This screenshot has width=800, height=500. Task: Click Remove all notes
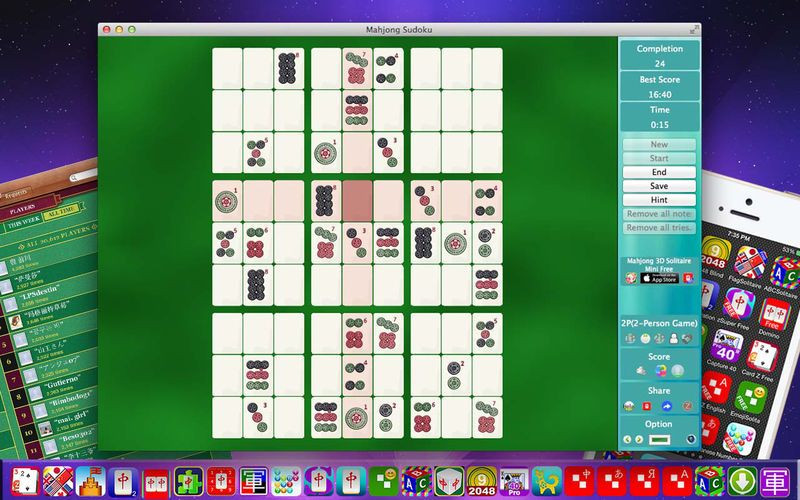point(659,214)
